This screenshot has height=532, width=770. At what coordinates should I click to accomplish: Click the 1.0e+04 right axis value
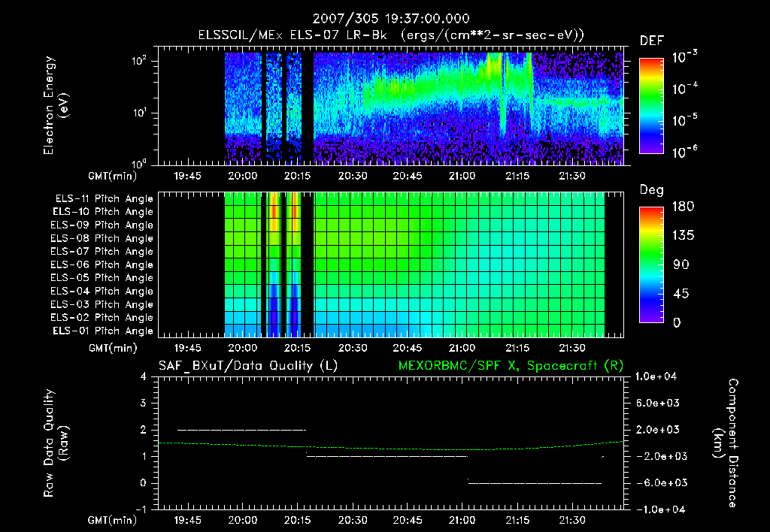(x=656, y=376)
